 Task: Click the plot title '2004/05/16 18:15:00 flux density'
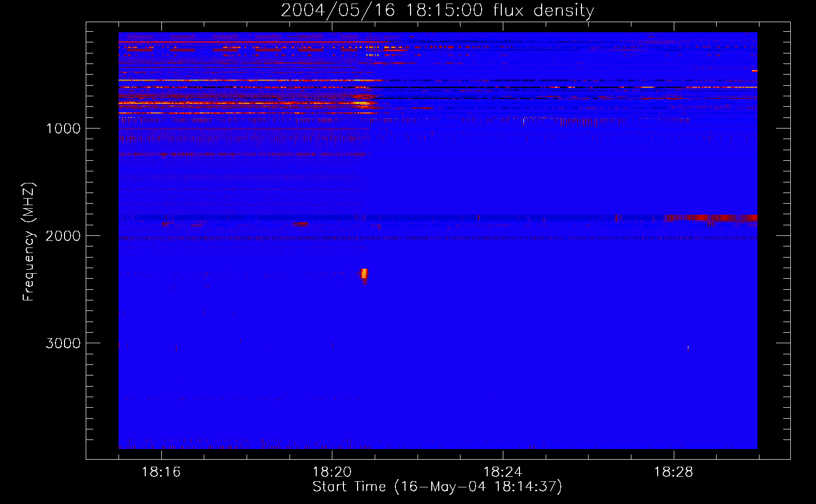pyautogui.click(x=437, y=10)
